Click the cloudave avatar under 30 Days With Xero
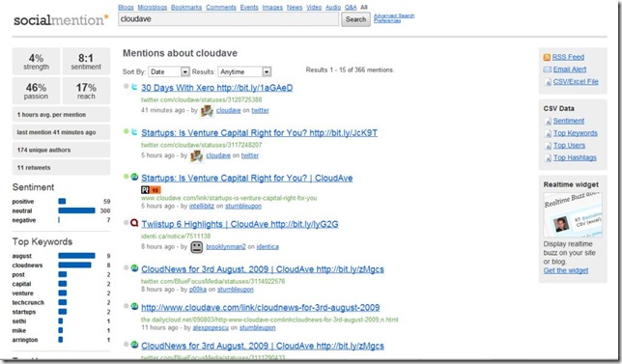 tap(207, 111)
